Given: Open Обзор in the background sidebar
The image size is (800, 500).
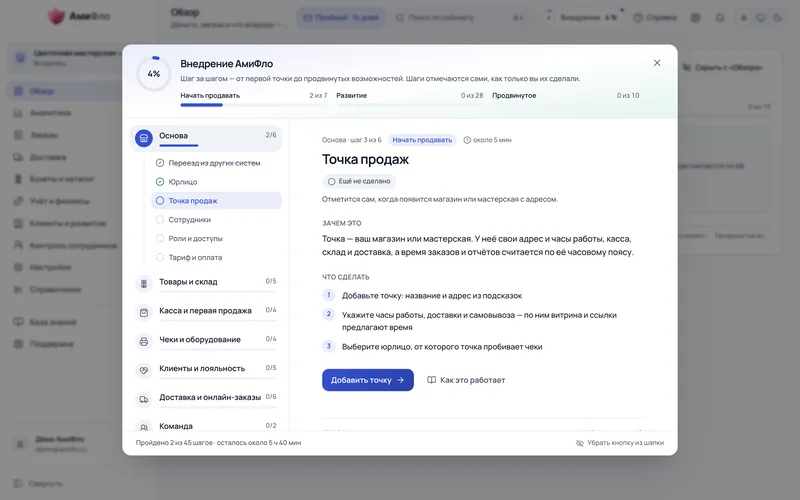Looking at the screenshot, I should 65,91.
